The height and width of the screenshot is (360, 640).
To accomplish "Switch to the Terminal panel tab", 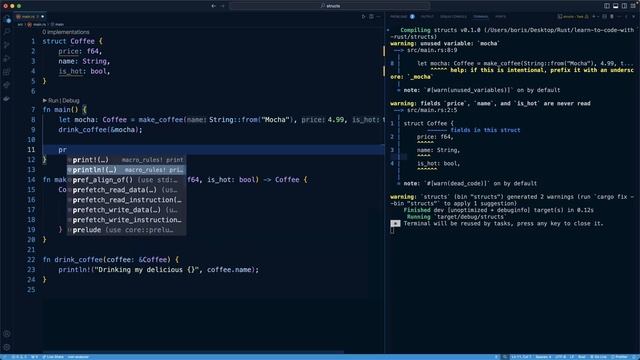I will (480, 17).
